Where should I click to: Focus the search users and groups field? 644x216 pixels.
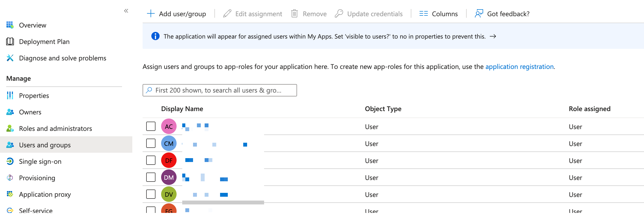[220, 90]
